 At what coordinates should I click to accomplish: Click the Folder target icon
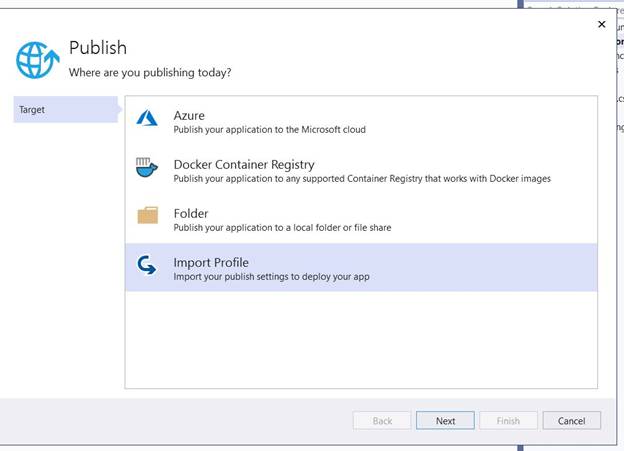tap(148, 215)
